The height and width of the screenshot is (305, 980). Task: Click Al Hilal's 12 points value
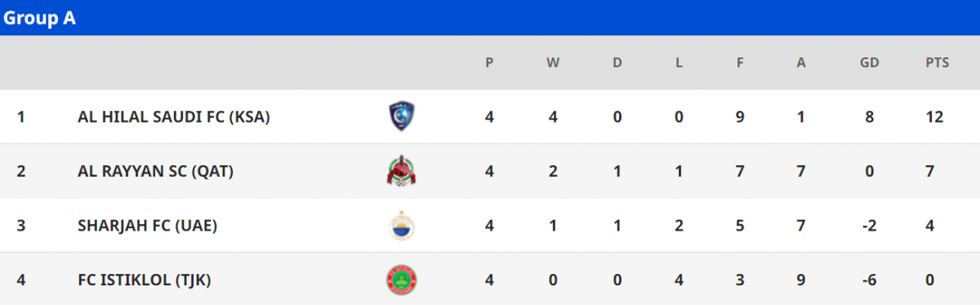935,117
